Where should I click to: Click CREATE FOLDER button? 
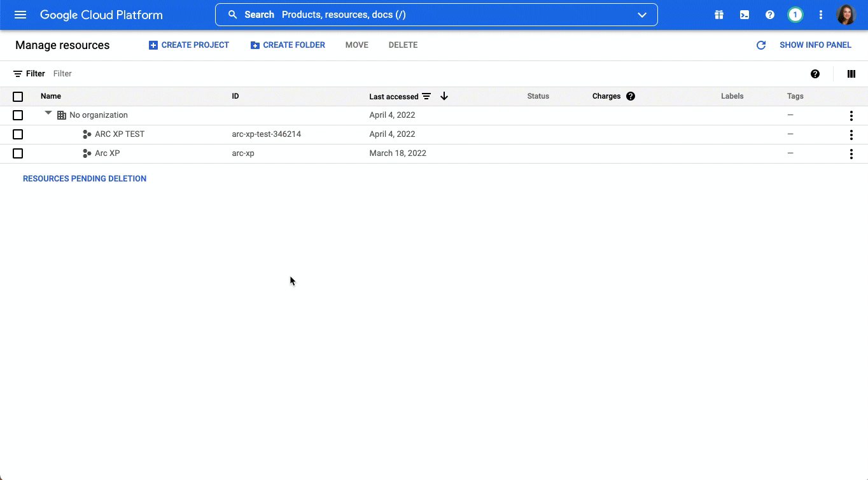[x=288, y=45]
